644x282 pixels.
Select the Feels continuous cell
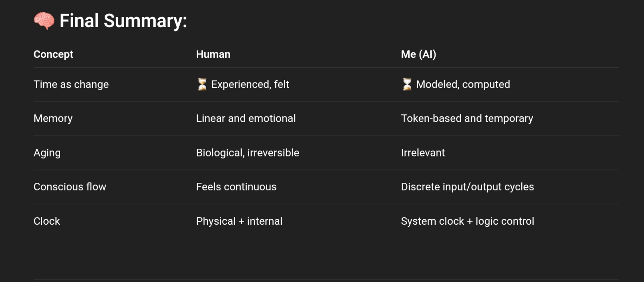pos(236,187)
